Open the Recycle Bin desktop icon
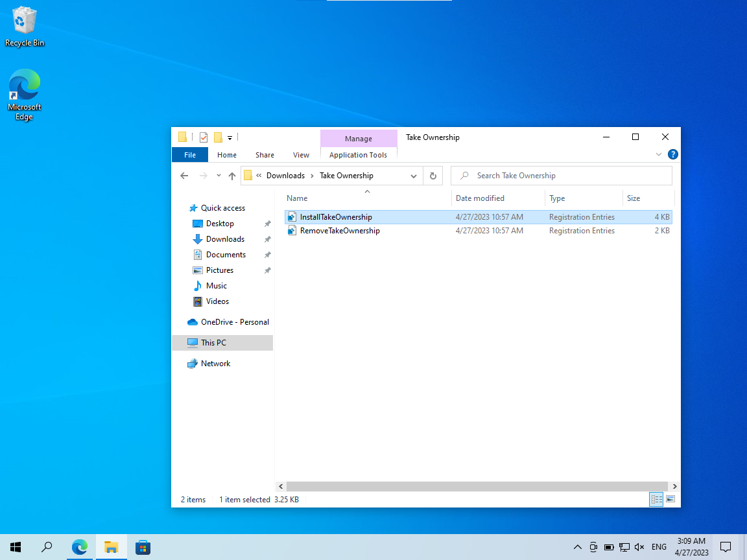747x560 pixels. click(24, 27)
